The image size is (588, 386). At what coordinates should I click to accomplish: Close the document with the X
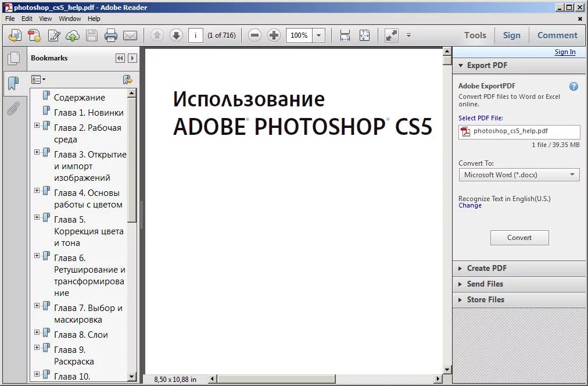pos(580,19)
